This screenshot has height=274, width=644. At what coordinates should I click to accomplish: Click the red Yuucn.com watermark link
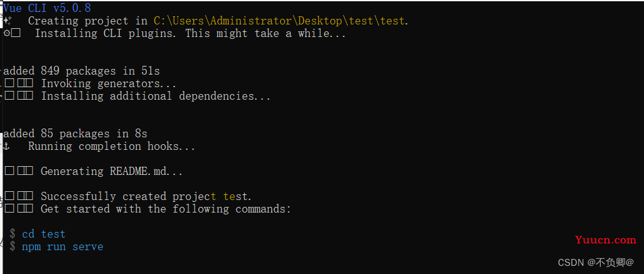tap(605, 240)
